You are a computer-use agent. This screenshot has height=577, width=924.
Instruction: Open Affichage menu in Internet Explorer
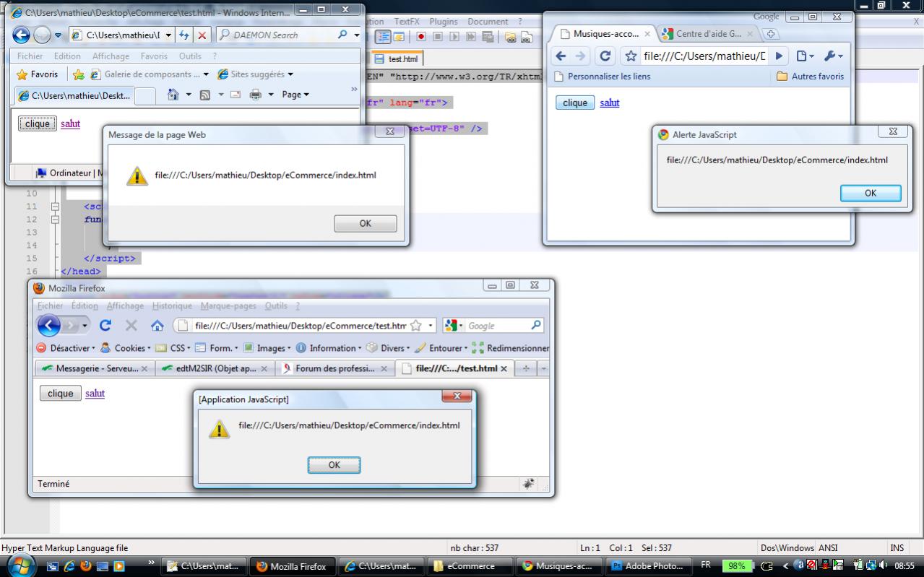pos(111,56)
